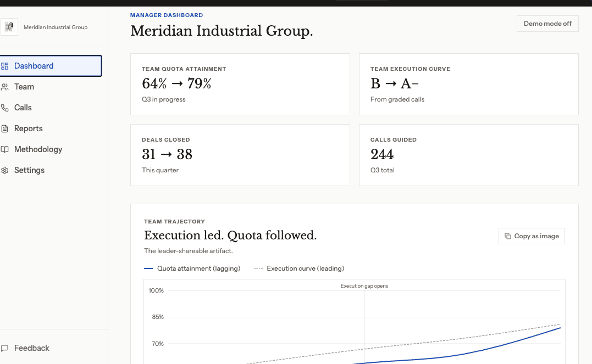Click the Meridian Industrial Group logo thumbnail

click(x=9, y=27)
